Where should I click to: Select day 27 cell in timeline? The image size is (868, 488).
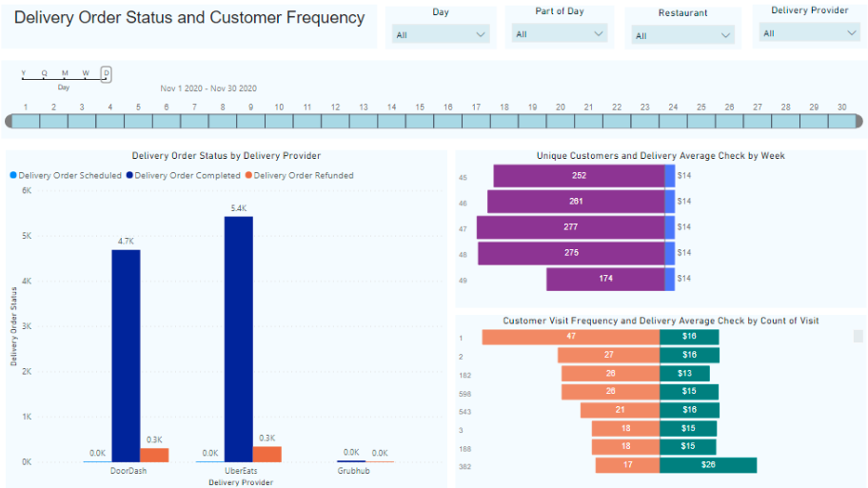pos(758,121)
